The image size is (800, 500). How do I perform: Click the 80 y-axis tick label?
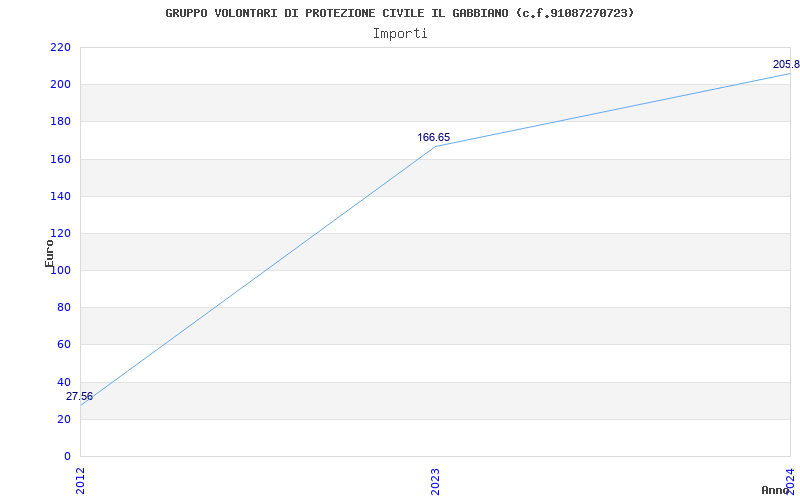click(x=63, y=308)
